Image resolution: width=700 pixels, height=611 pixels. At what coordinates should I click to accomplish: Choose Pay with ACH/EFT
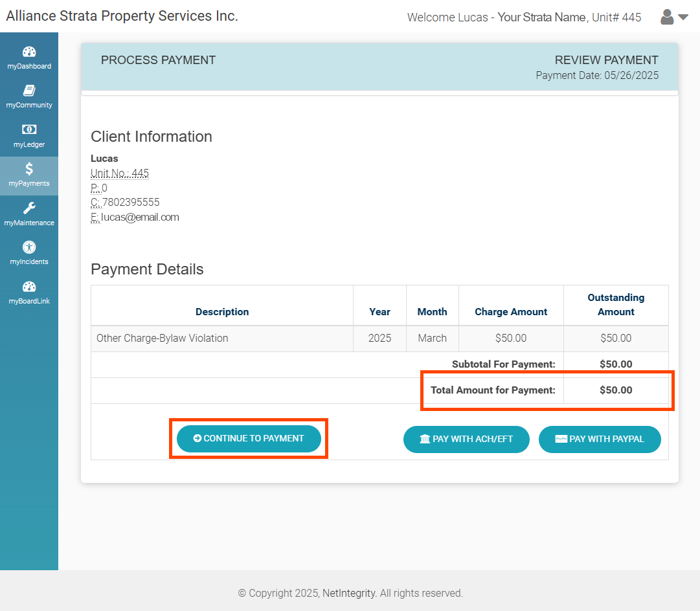[x=466, y=439]
